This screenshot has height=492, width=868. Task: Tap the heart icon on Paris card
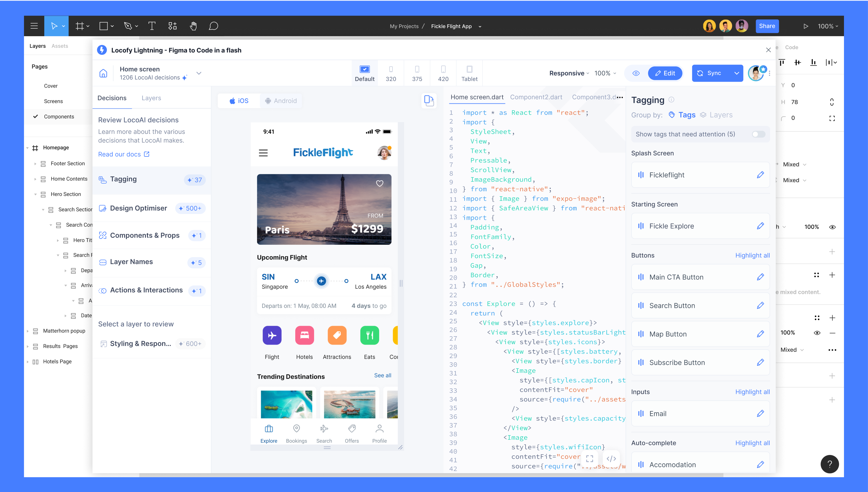pyautogui.click(x=380, y=183)
